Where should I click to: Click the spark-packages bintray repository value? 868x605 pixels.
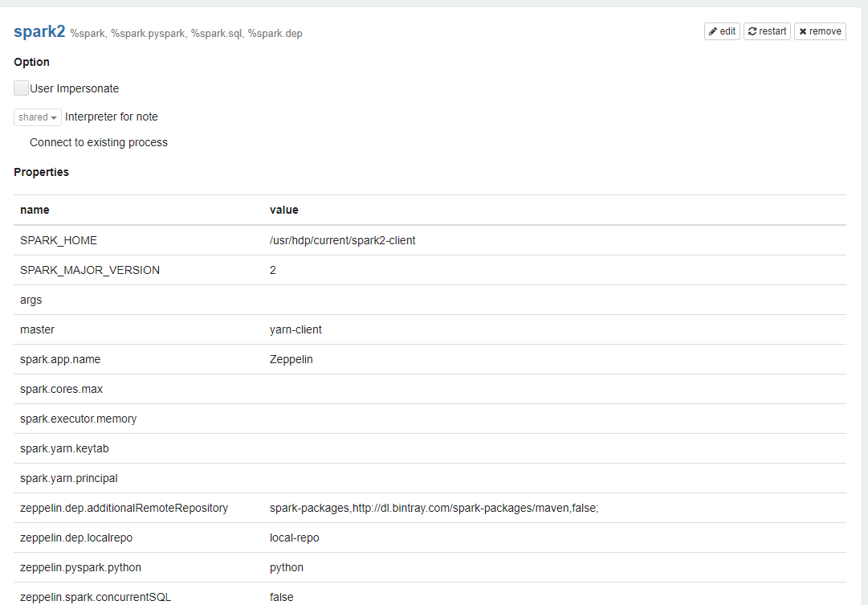[x=435, y=508]
